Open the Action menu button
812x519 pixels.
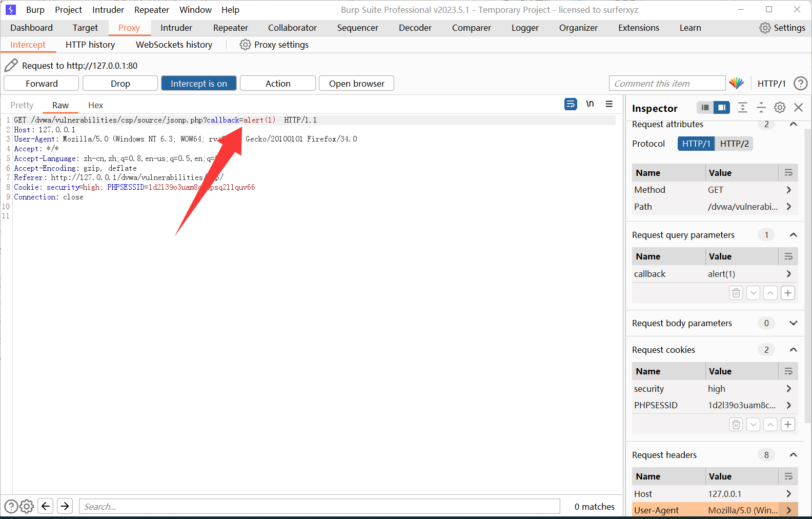coord(278,83)
